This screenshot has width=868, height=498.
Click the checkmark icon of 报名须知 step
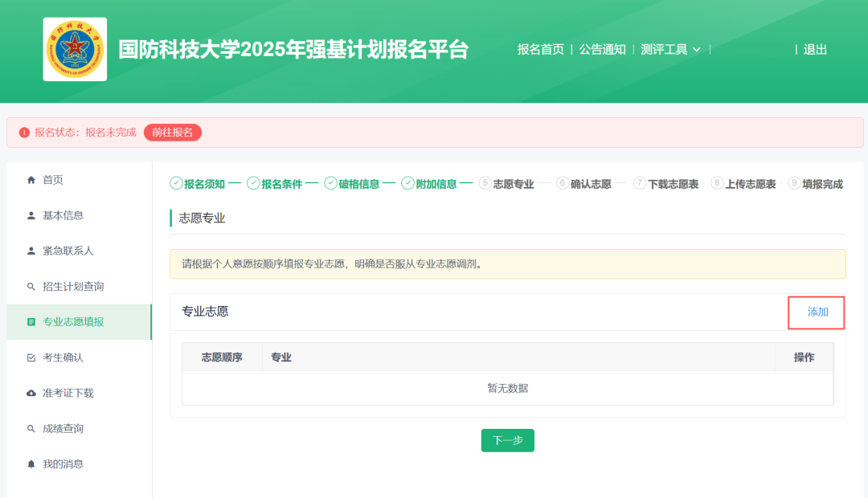[176, 183]
